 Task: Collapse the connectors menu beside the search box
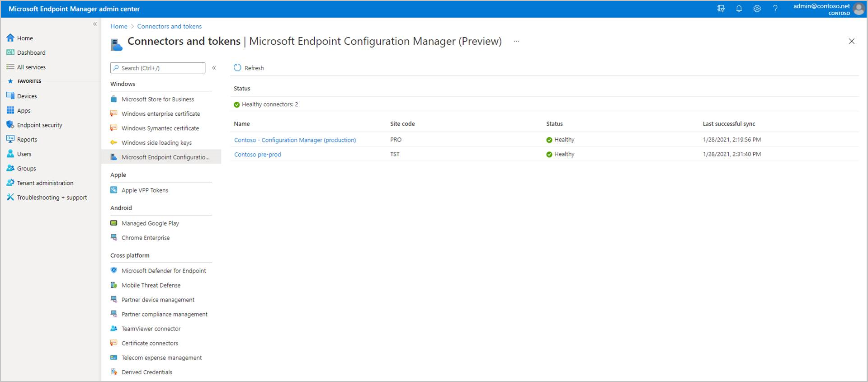[x=214, y=68]
